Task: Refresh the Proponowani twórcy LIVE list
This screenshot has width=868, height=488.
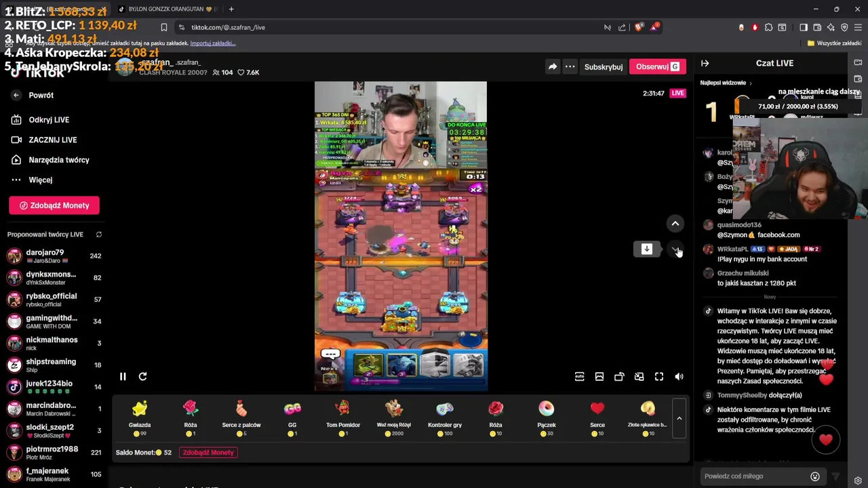Action: 99,235
